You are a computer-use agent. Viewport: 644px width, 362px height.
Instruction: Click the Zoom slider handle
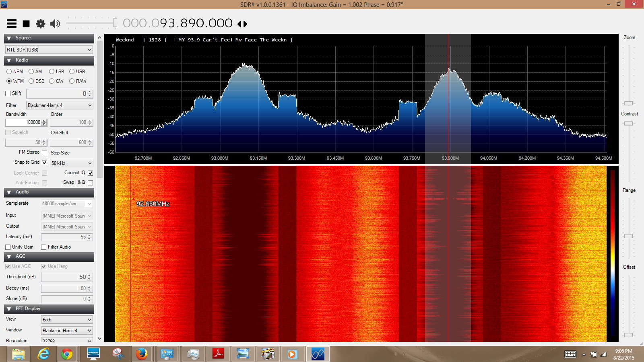click(x=628, y=103)
